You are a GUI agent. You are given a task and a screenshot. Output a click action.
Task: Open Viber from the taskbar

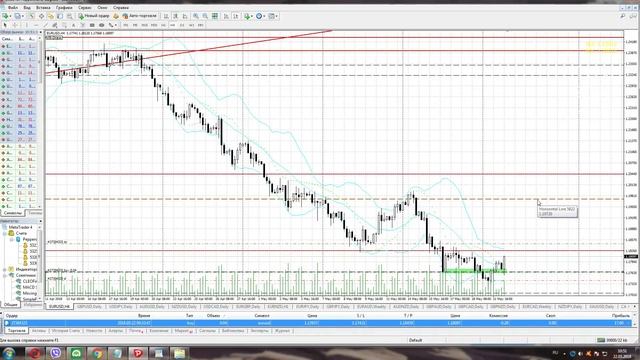click(56, 353)
